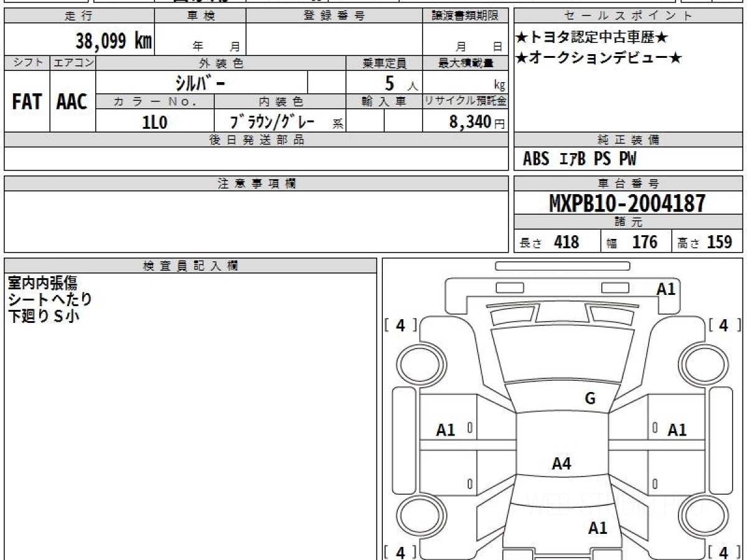Click the recycle fee 8,340円
The height and width of the screenshot is (560, 747).
pyautogui.click(x=477, y=122)
